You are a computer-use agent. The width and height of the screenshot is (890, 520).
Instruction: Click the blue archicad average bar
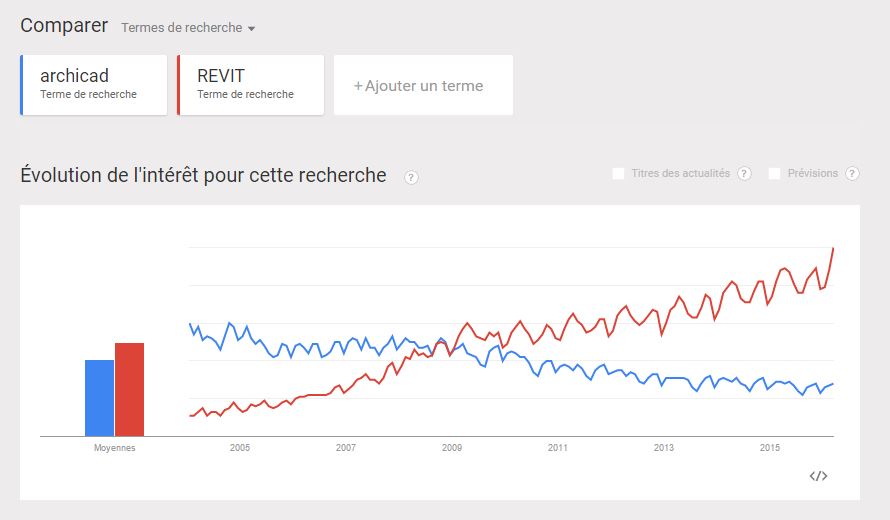pyautogui.click(x=99, y=398)
